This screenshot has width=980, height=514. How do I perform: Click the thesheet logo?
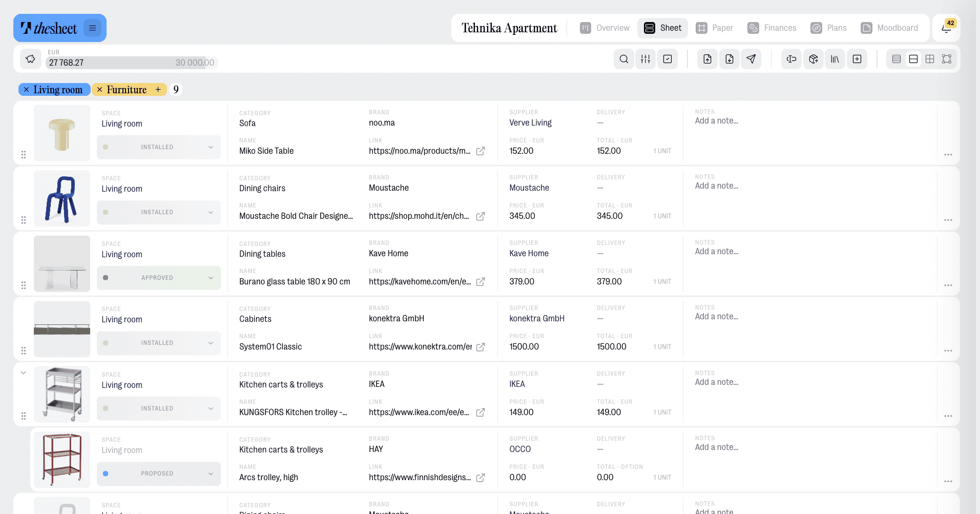(x=49, y=28)
